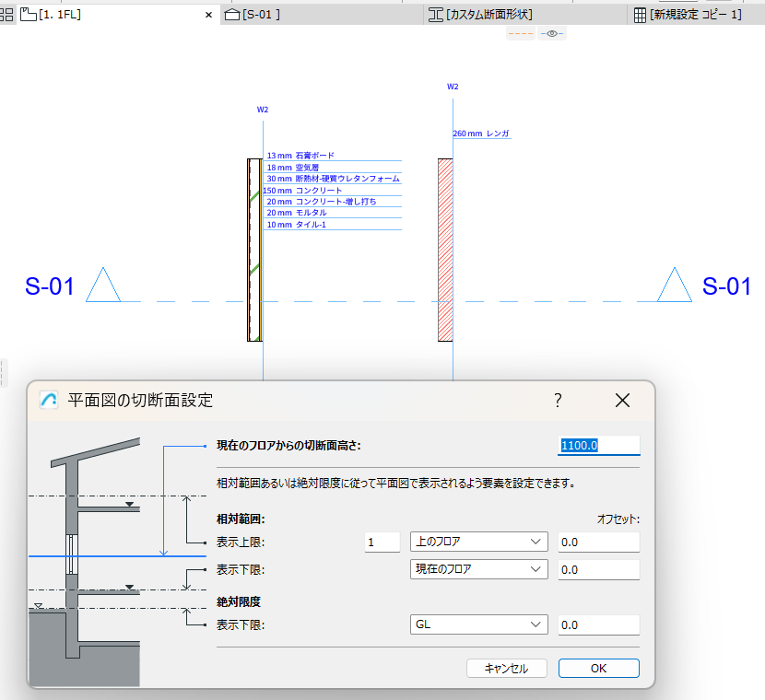Toggle the eye preview visibility button
This screenshot has width=765, height=700.
point(552,34)
